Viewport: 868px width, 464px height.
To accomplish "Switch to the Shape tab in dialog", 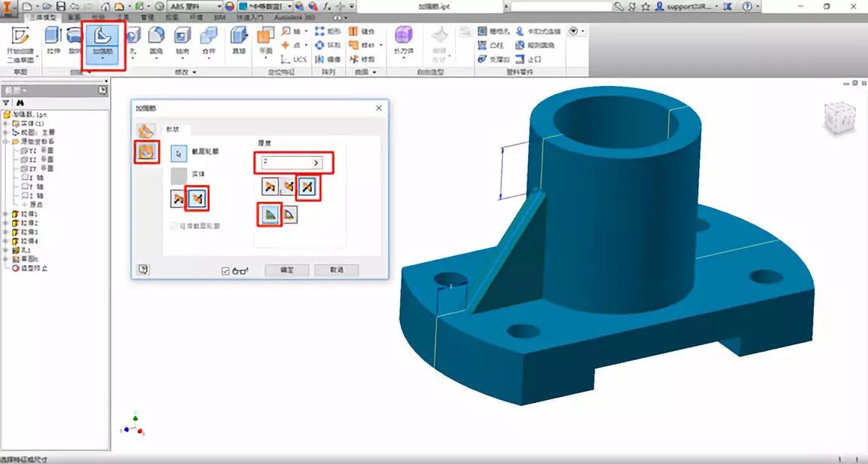I will (173, 130).
